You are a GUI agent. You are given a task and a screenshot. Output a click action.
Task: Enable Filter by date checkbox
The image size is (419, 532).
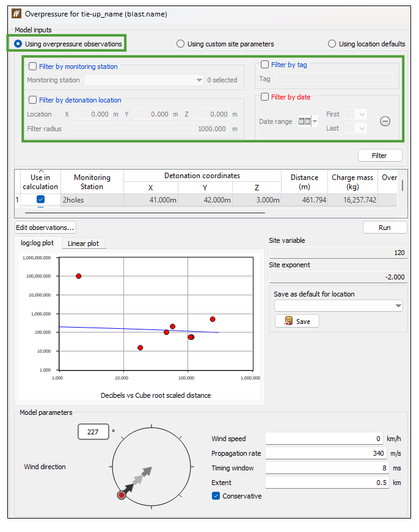264,96
